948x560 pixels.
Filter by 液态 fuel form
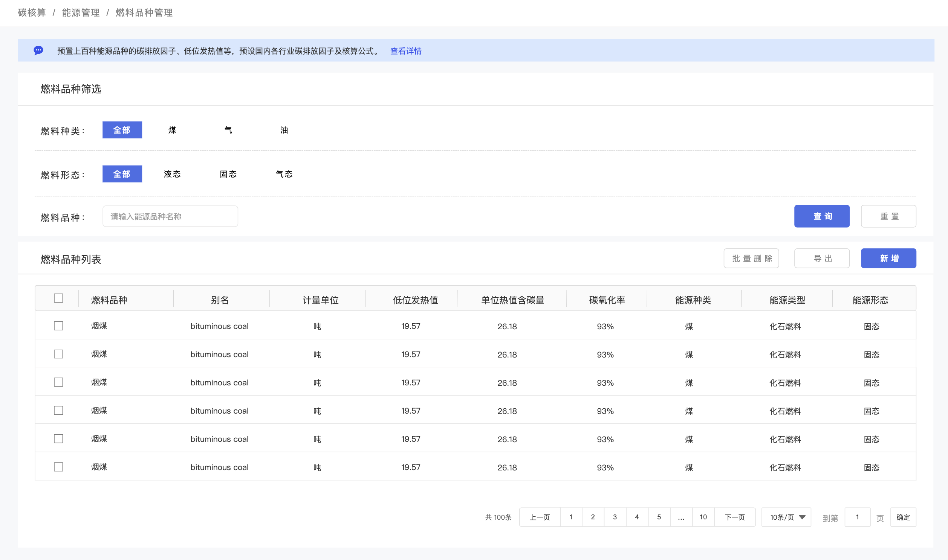pos(172,174)
